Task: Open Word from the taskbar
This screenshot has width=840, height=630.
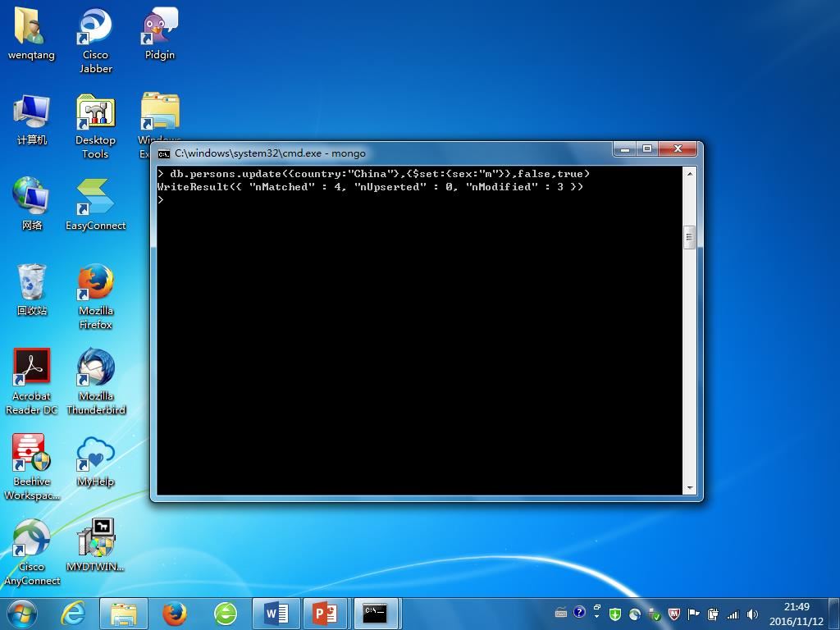Action: pyautogui.click(x=276, y=614)
